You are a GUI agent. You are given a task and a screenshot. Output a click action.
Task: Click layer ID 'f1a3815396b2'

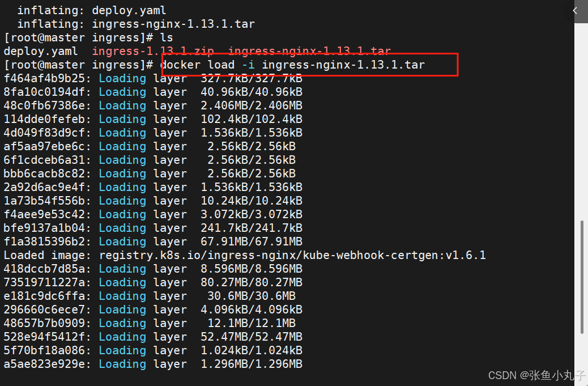pos(44,241)
